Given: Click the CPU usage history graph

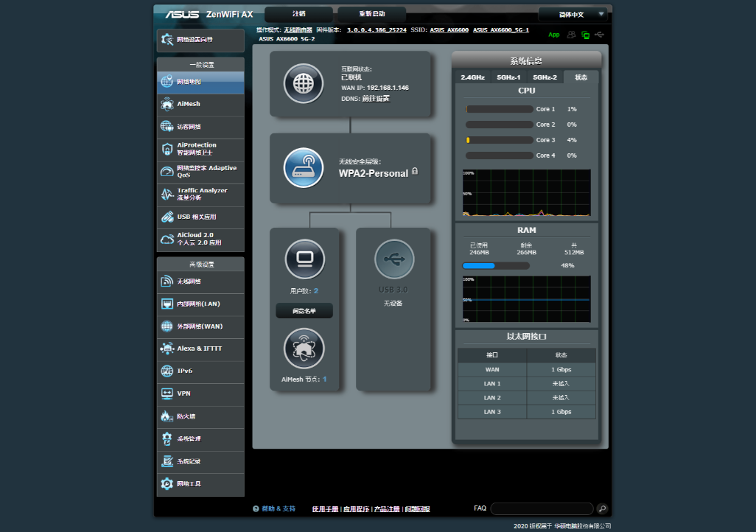Looking at the screenshot, I should point(527,192).
